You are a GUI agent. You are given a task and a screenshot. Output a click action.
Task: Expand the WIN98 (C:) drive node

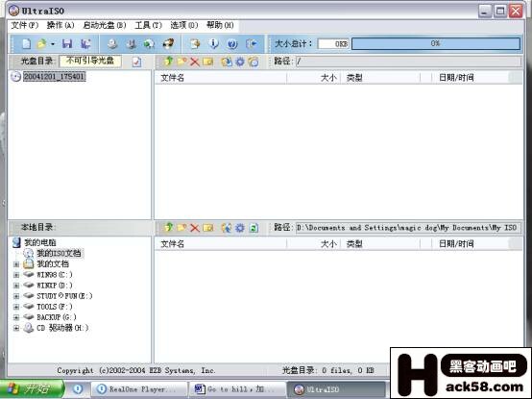(16, 275)
